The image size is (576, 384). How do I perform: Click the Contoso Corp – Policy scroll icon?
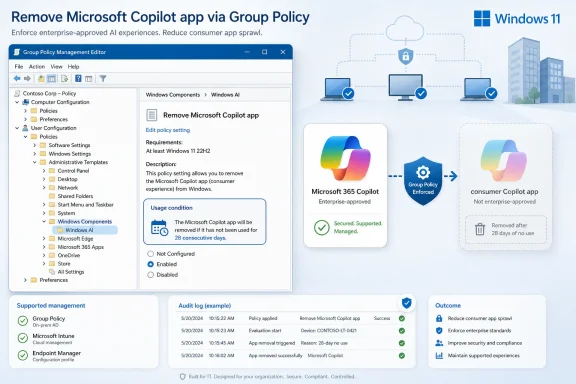pyautogui.click(x=17, y=93)
